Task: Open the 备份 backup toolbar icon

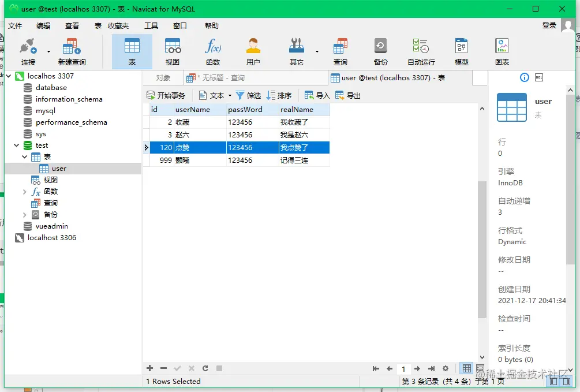Action: 381,52
